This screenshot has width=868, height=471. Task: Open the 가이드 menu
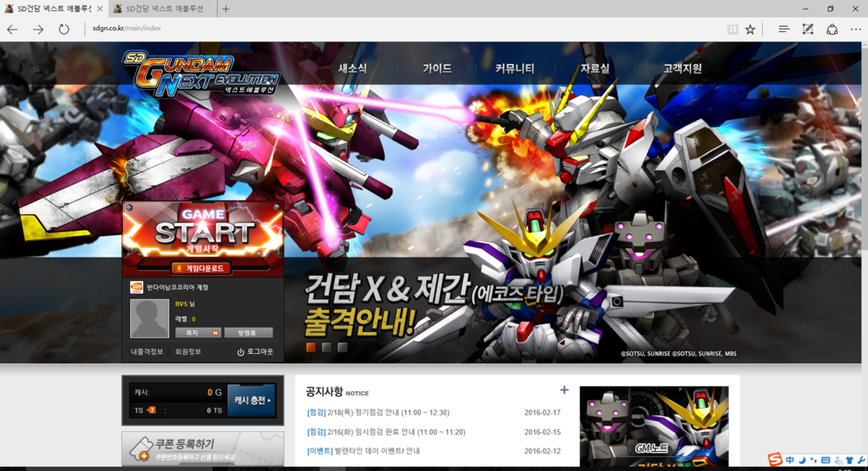(437, 69)
